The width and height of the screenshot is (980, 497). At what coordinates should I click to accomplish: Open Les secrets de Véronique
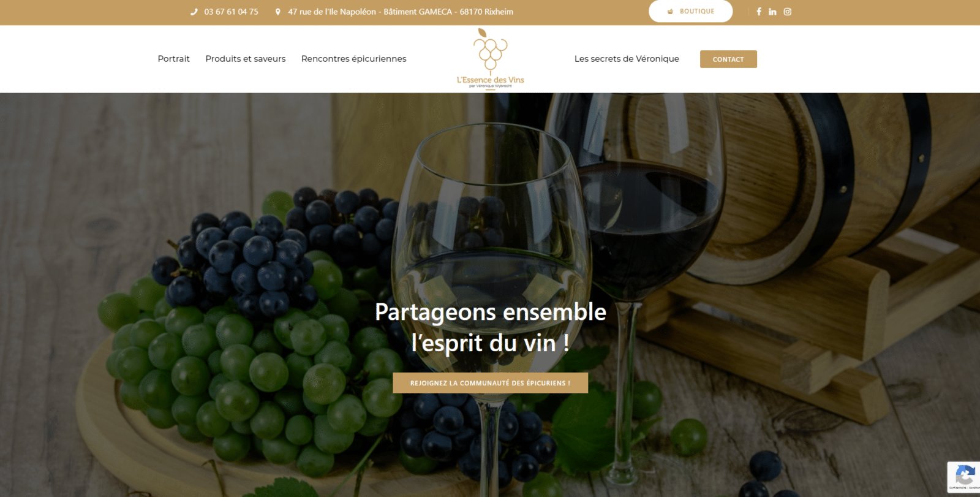pyautogui.click(x=627, y=59)
